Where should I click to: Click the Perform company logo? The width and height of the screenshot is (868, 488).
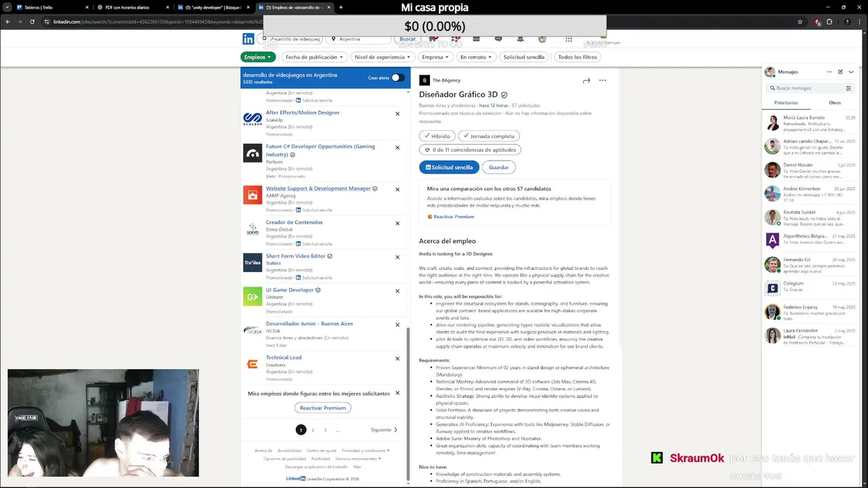click(252, 153)
